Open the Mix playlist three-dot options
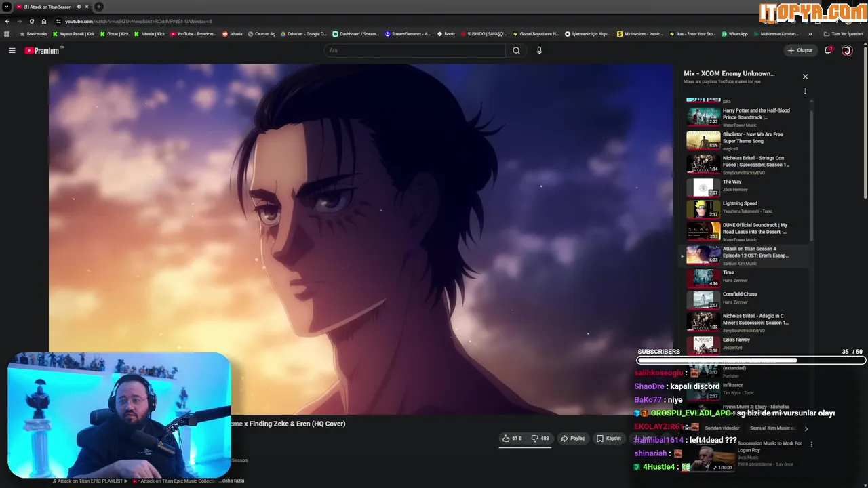The image size is (868, 488). coord(805,91)
